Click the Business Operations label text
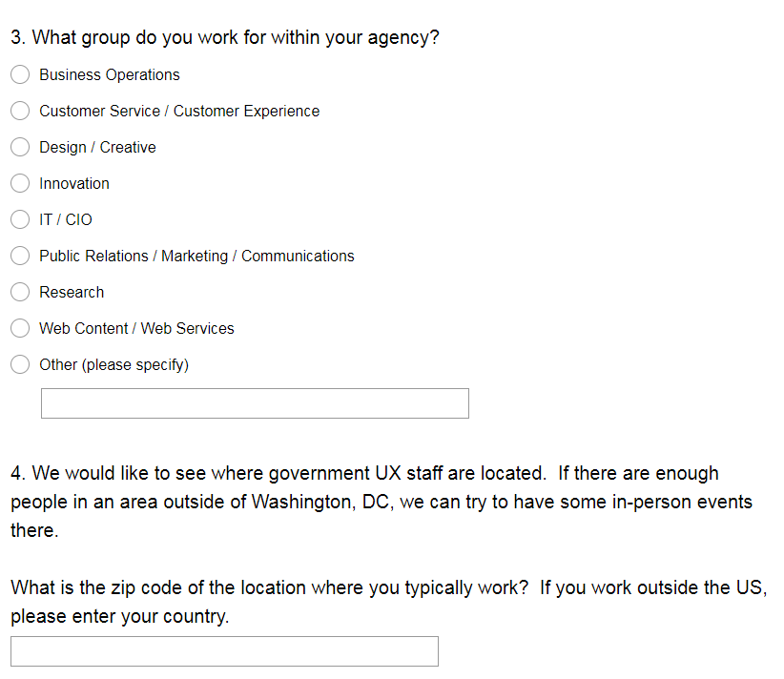This screenshot has width=784, height=679. 109,74
